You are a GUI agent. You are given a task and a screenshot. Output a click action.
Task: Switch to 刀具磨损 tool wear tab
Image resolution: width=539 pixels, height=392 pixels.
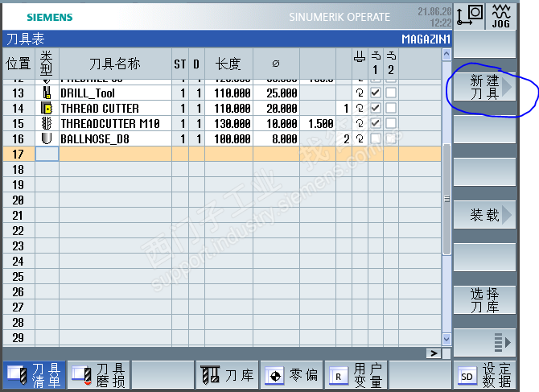point(99,375)
